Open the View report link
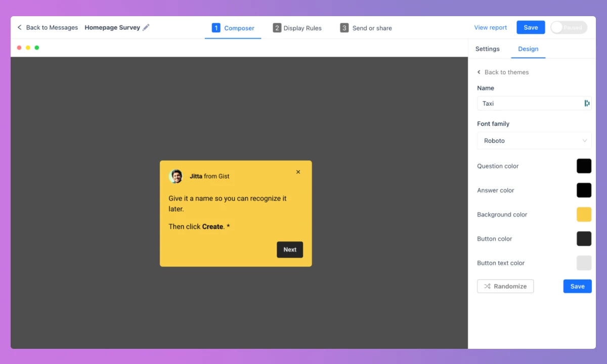The height and width of the screenshot is (364, 607). (490, 27)
